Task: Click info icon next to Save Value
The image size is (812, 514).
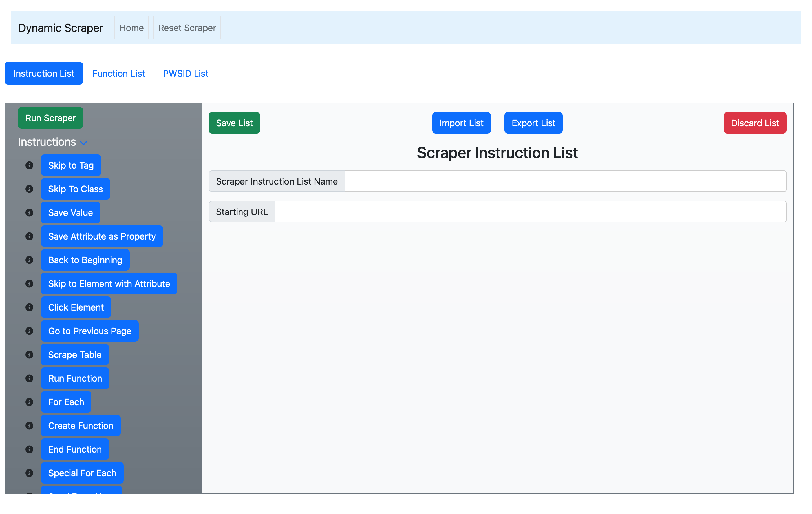Action: 29,213
